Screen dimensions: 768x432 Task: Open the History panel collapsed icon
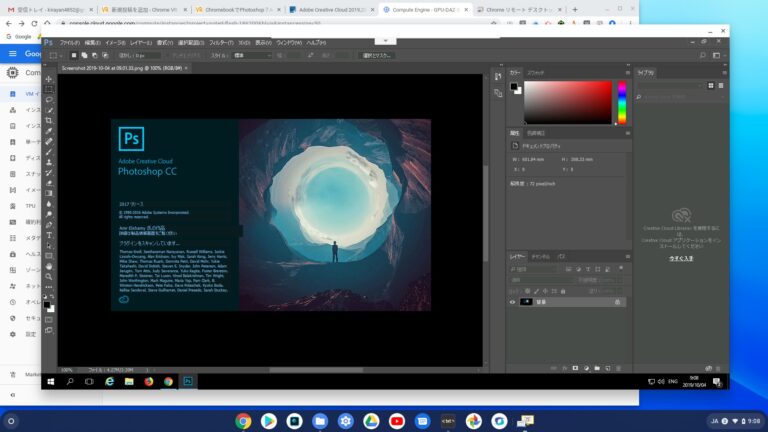click(498, 76)
